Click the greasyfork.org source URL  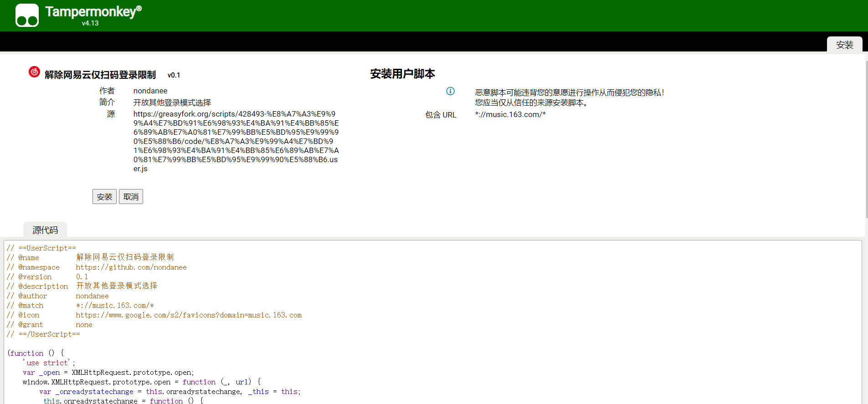coord(236,141)
